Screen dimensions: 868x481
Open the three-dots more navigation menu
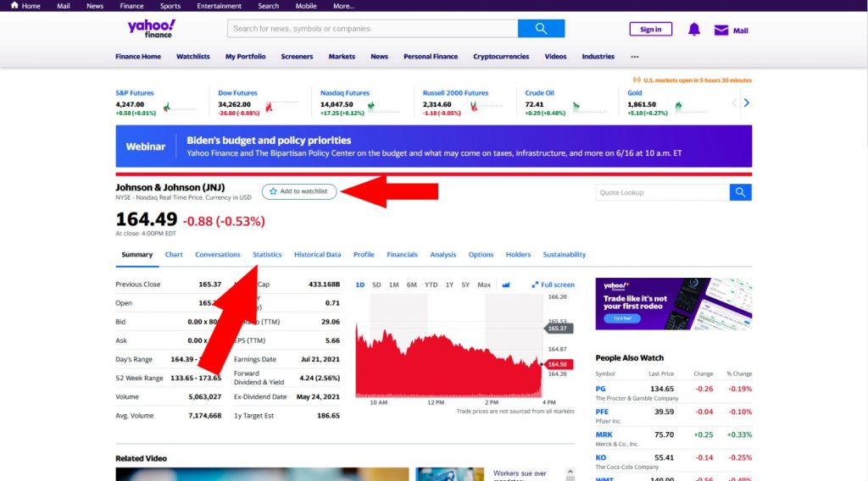(634, 57)
